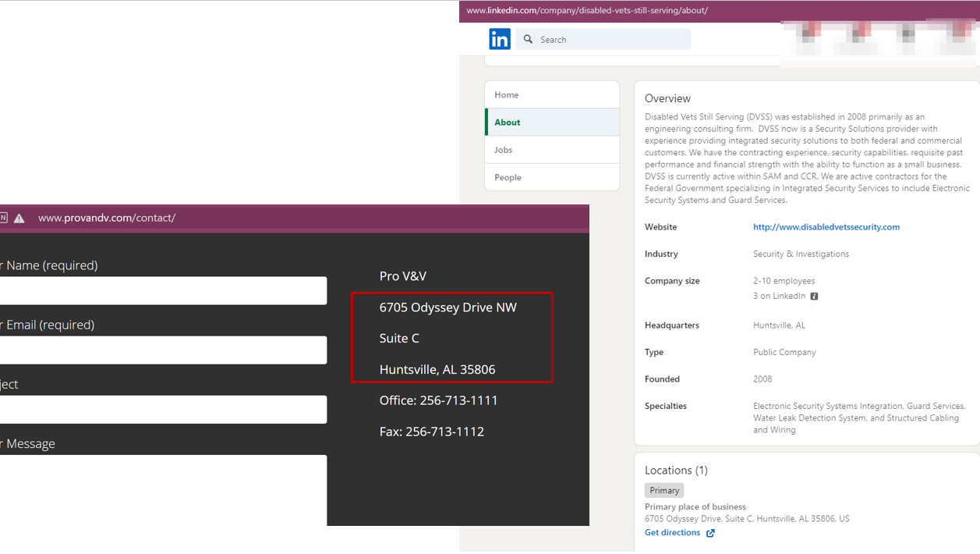Click the provandv.com/contact/ URL in the address bar

(107, 218)
